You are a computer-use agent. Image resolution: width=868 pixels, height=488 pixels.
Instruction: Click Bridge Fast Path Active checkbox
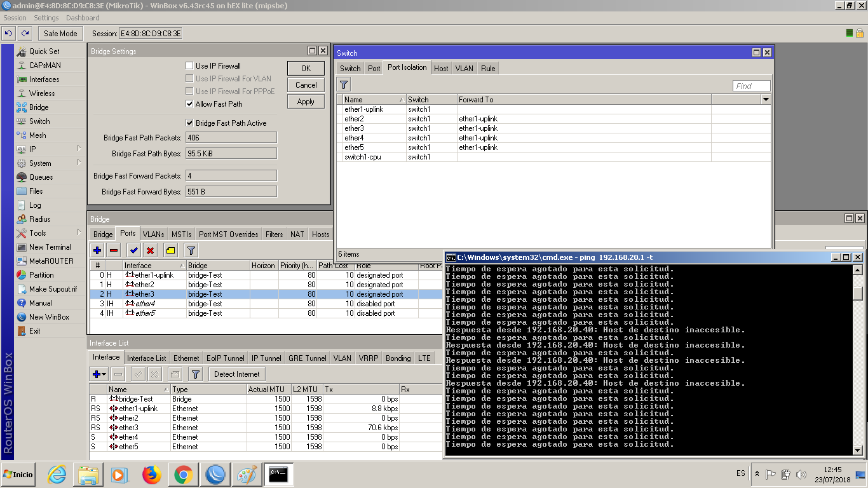[x=189, y=123]
